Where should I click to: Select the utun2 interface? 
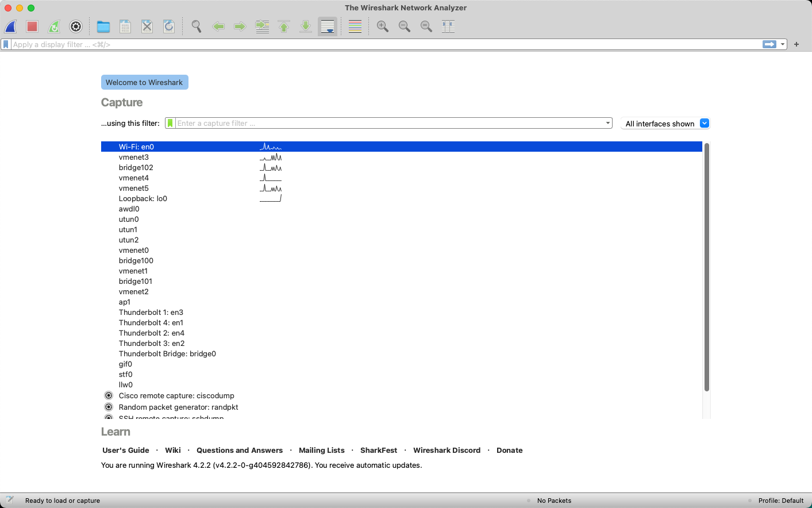[401, 240]
